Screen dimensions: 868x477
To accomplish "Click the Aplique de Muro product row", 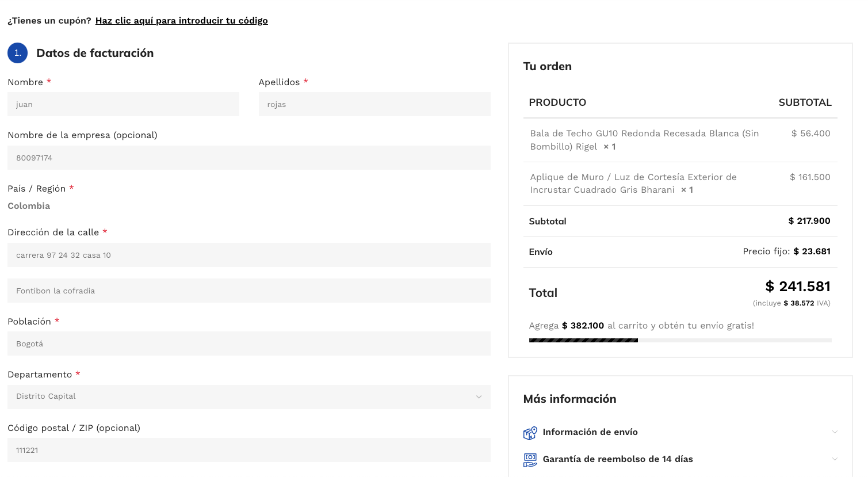I will tap(633, 184).
